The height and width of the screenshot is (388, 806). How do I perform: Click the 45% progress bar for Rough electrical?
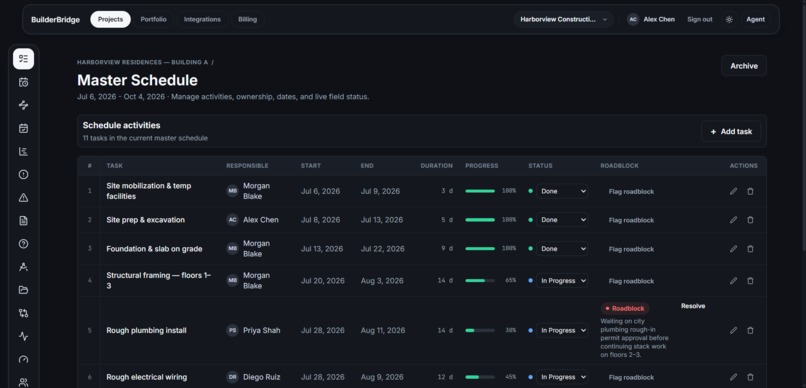(480, 377)
